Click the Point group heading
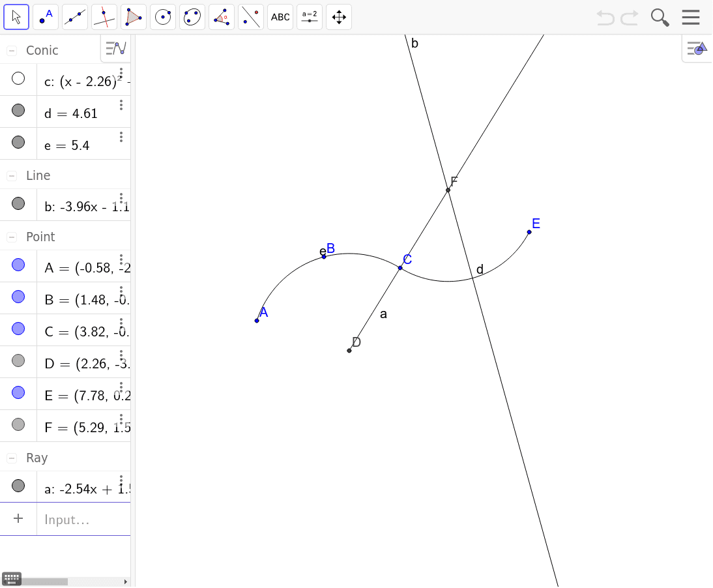 [40, 237]
